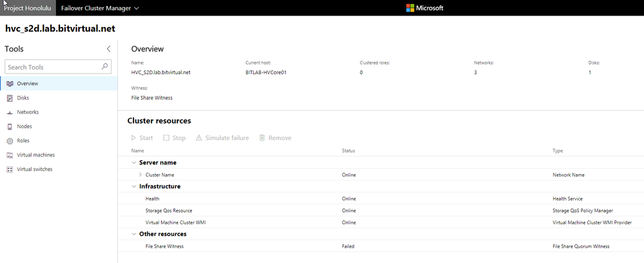Select the File Share Witness resource row
Image resolution: width=644 pixels, height=263 pixels.
pos(381,246)
